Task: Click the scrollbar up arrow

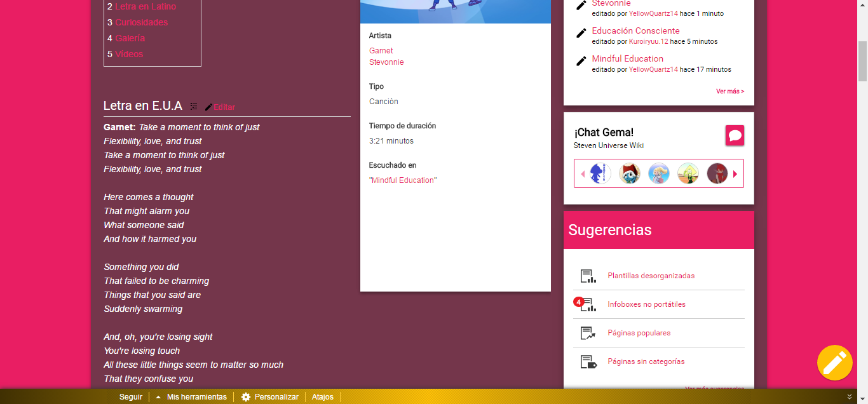Action: (862, 5)
